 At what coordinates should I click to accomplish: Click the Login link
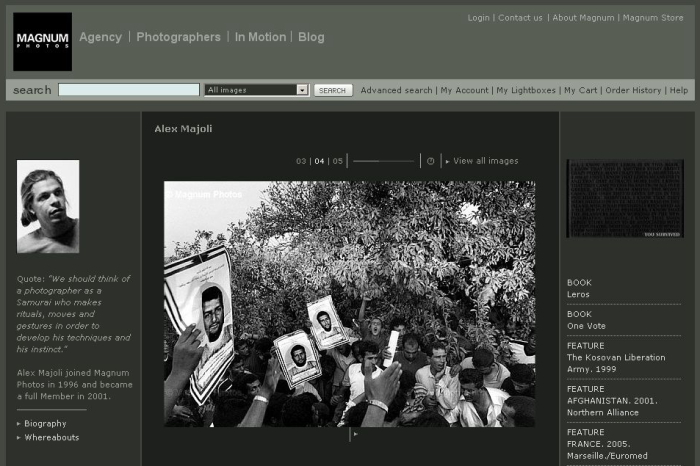(479, 18)
